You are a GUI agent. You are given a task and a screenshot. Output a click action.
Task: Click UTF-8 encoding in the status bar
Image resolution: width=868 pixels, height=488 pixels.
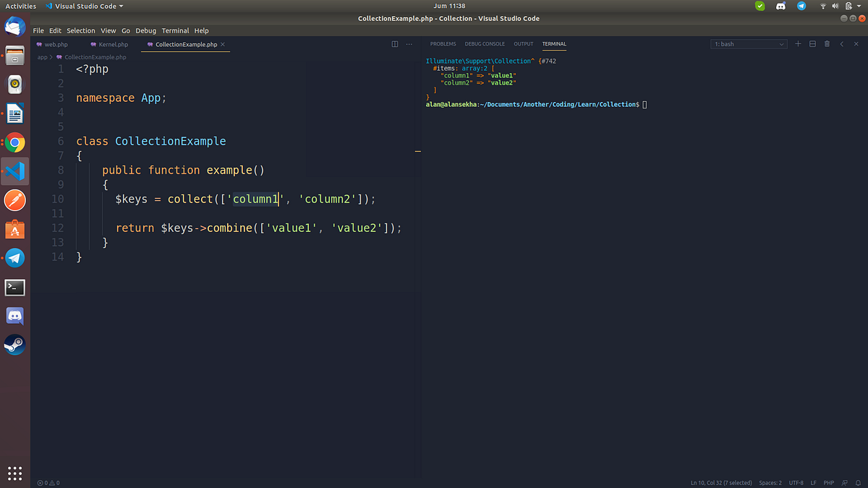coord(796,482)
